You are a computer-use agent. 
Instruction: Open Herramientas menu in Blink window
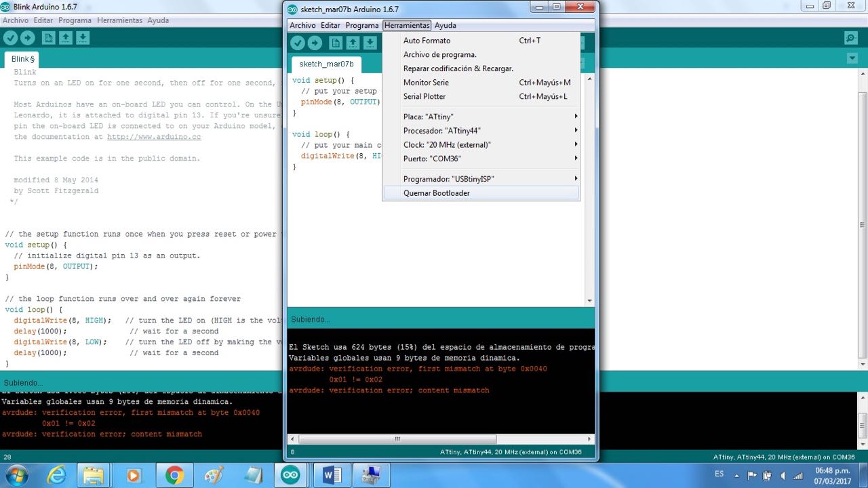pyautogui.click(x=119, y=20)
